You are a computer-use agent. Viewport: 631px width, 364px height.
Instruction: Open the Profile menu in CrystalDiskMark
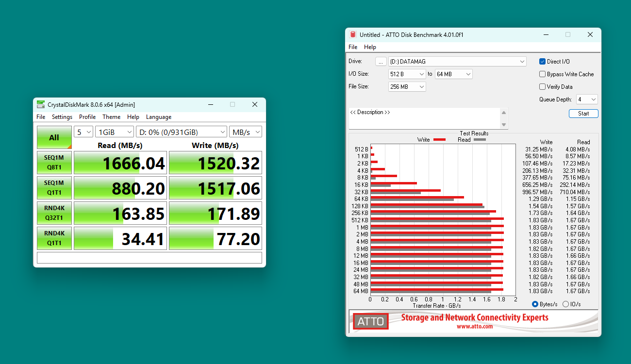click(87, 117)
